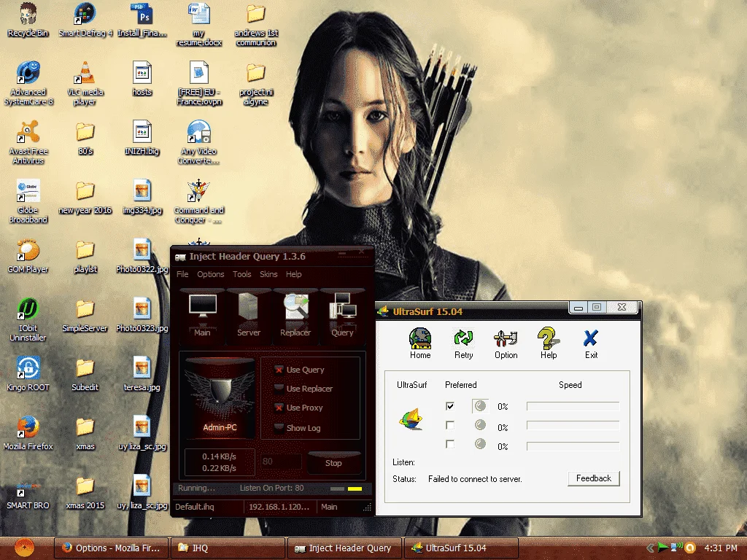Switch to UltraSurf 15.04 taskbar button
This screenshot has height=560, width=747.
461,548
